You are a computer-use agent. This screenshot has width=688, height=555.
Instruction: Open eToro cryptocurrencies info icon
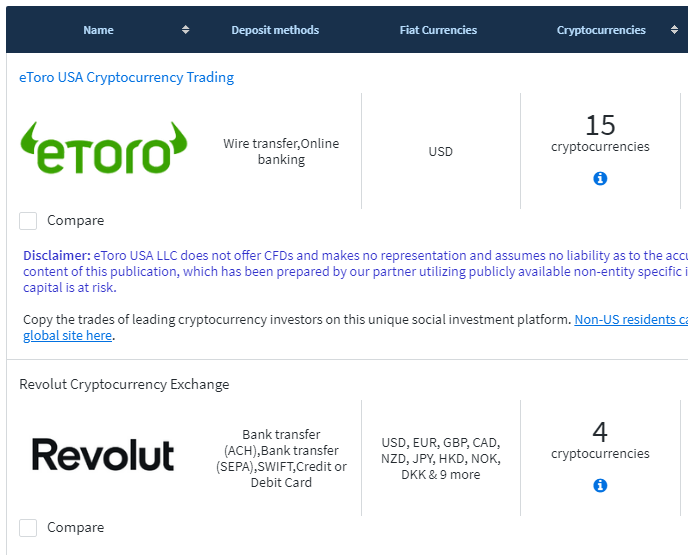pyautogui.click(x=600, y=178)
